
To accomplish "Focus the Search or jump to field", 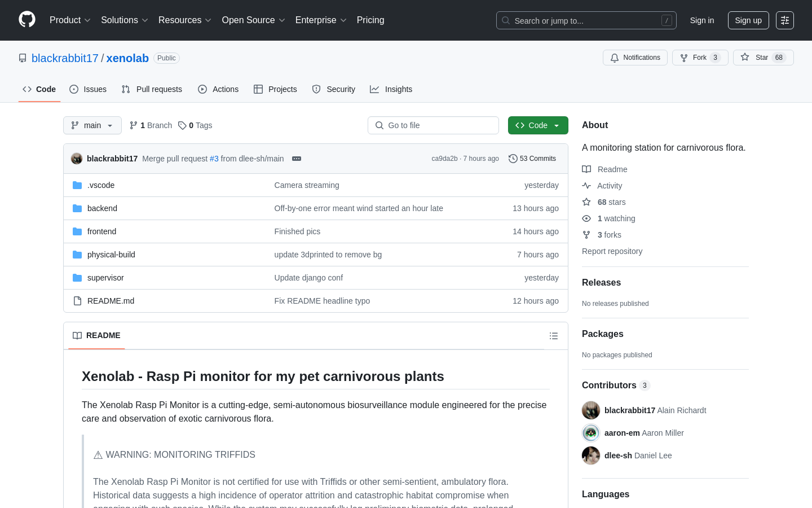I will [586, 20].
